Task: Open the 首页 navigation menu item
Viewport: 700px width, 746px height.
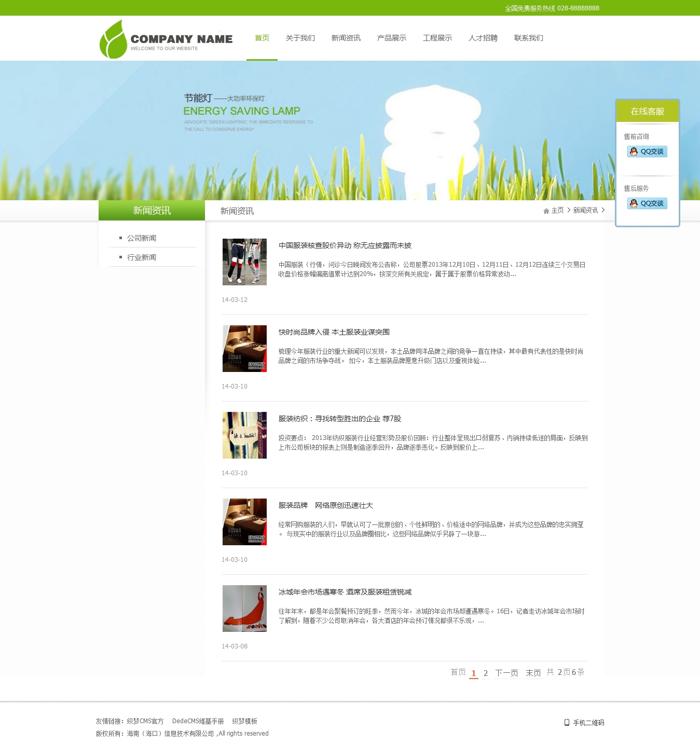Action: coord(262,38)
